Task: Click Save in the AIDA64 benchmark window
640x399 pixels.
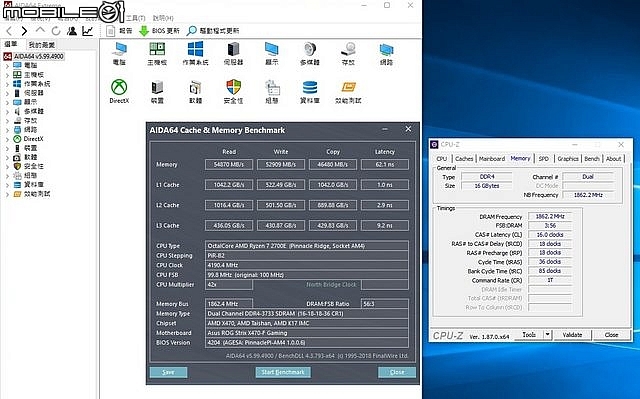Action: [x=168, y=372]
